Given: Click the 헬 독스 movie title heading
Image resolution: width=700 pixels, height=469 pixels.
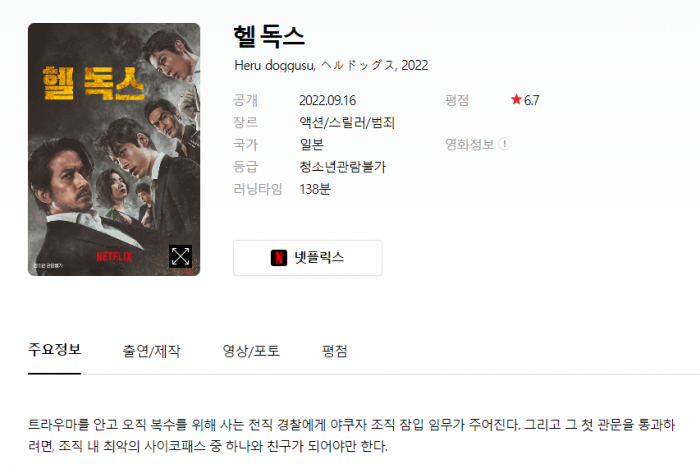Looking at the screenshot, I should [x=269, y=37].
